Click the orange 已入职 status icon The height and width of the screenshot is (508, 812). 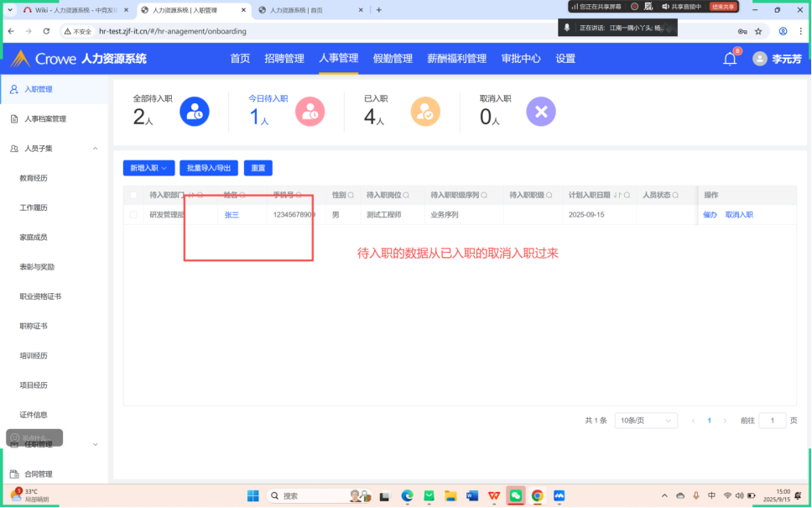pos(425,112)
